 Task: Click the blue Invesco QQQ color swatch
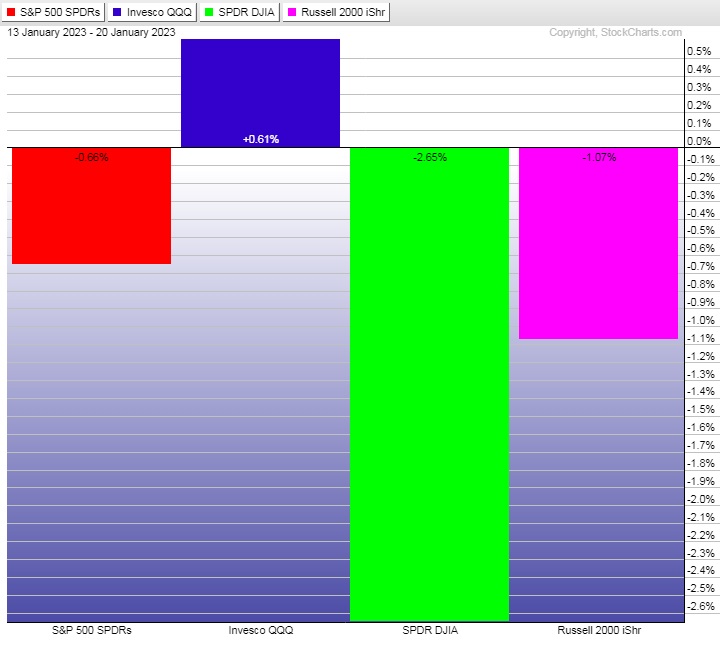click(117, 12)
